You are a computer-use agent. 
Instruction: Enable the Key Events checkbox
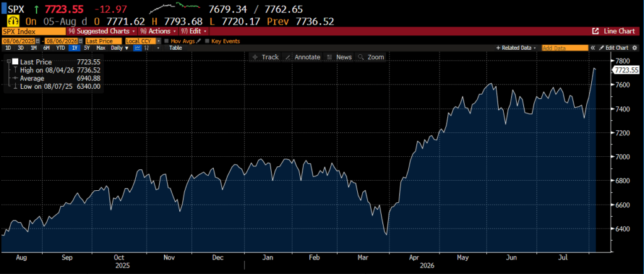tap(208, 41)
